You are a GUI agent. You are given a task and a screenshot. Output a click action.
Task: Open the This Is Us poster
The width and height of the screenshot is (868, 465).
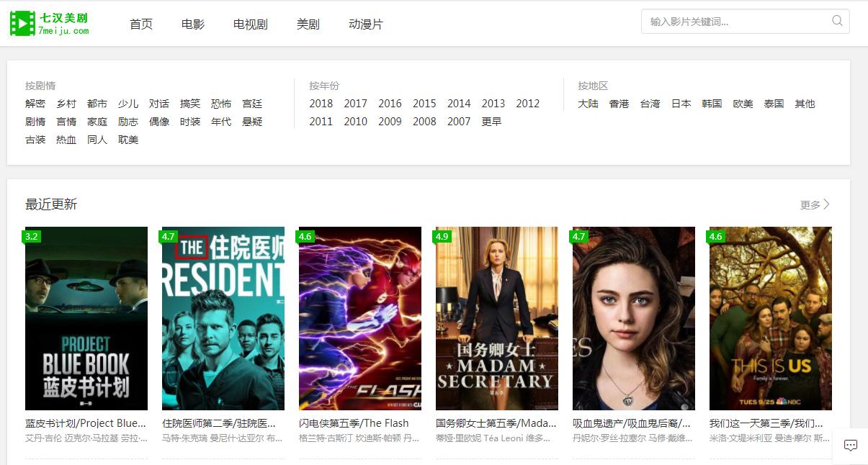tap(771, 318)
